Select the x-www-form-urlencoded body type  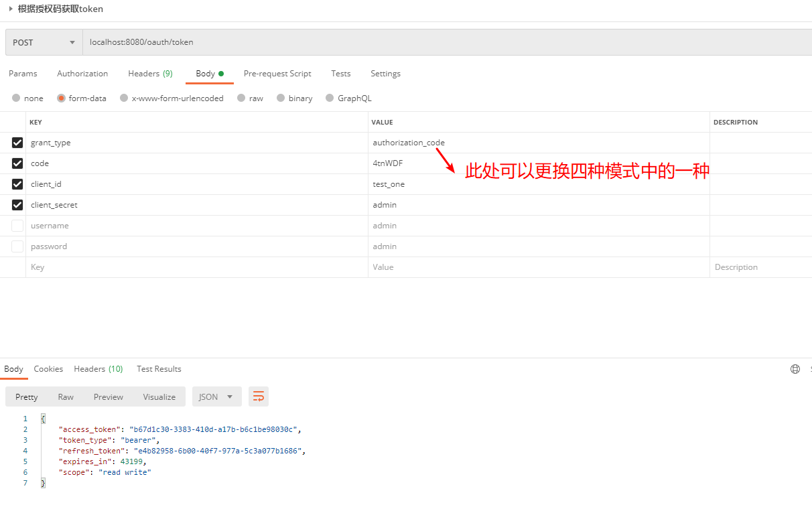[124, 98]
